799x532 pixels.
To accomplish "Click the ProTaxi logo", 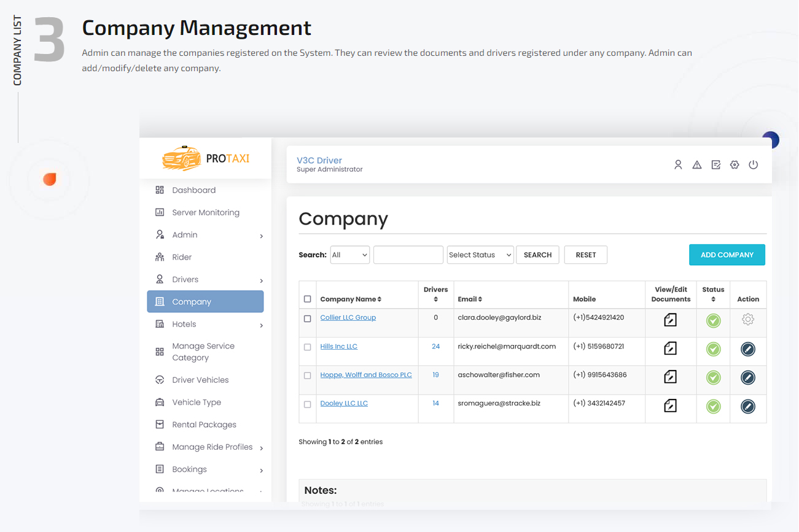I will [x=206, y=158].
